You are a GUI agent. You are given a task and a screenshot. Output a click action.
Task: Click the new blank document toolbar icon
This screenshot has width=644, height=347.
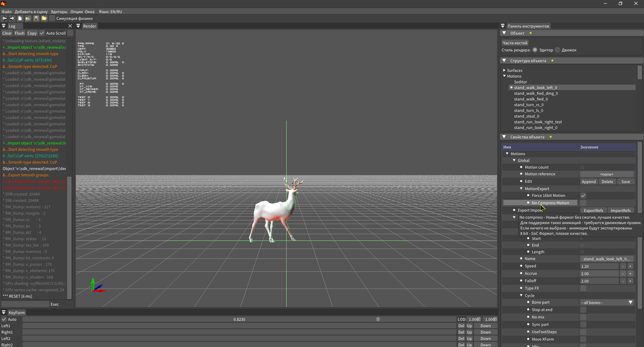[20, 19]
